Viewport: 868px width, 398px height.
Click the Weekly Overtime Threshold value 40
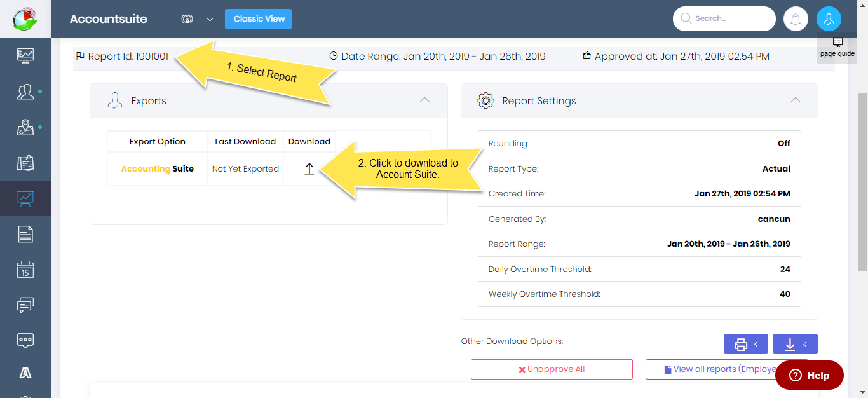pos(785,294)
